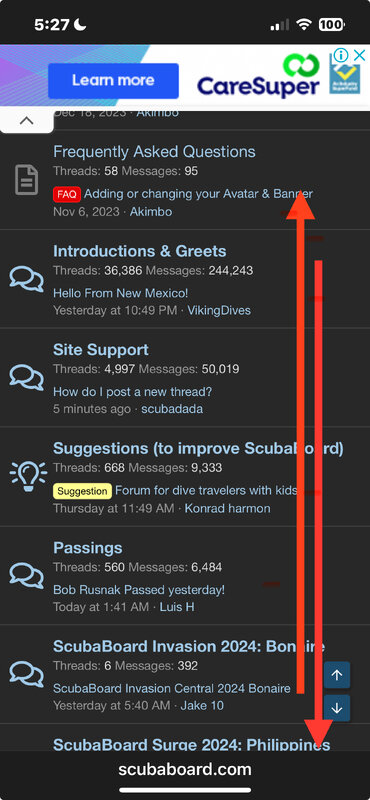Tap the Frequently Asked Questions document icon
Viewport: 370px width, 800px height.
click(27, 180)
